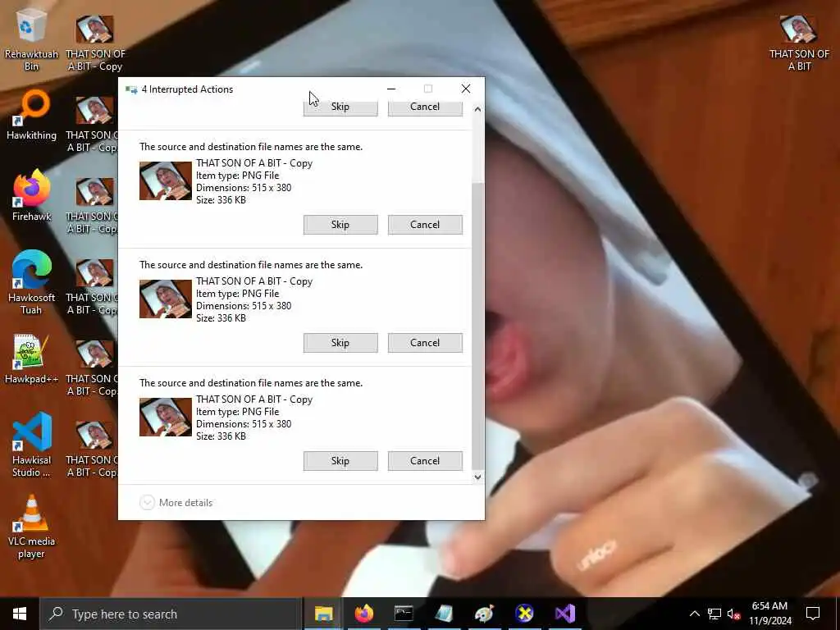
Task: Minimize the 4 Interrupted Actions window
Action: click(391, 89)
